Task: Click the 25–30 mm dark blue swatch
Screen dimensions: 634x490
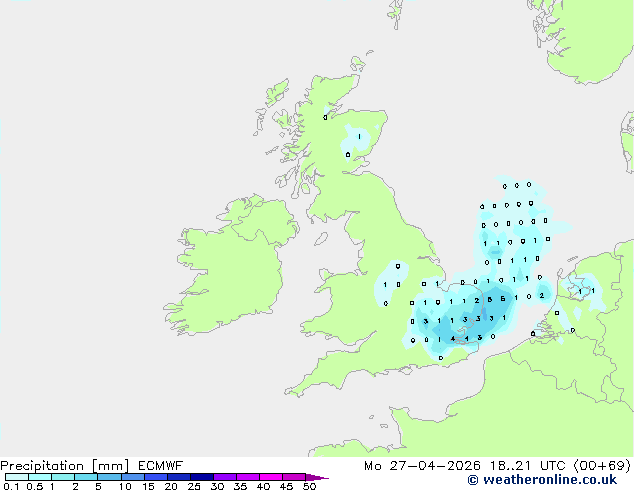Action: pos(202,477)
